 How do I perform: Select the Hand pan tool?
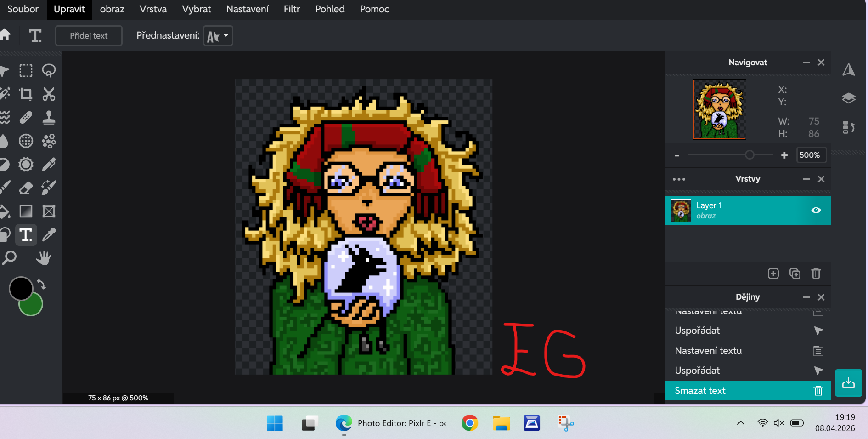(44, 258)
